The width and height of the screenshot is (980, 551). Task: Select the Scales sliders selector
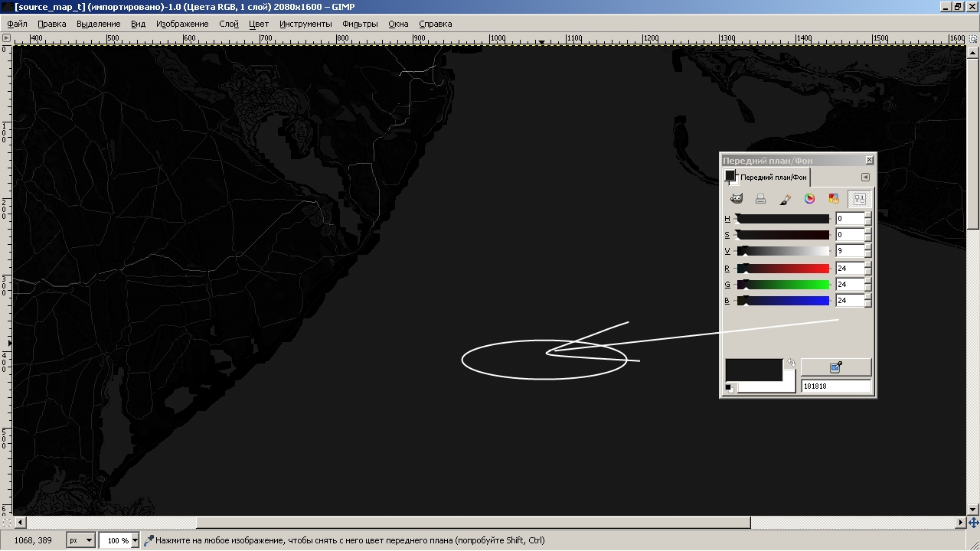(859, 199)
